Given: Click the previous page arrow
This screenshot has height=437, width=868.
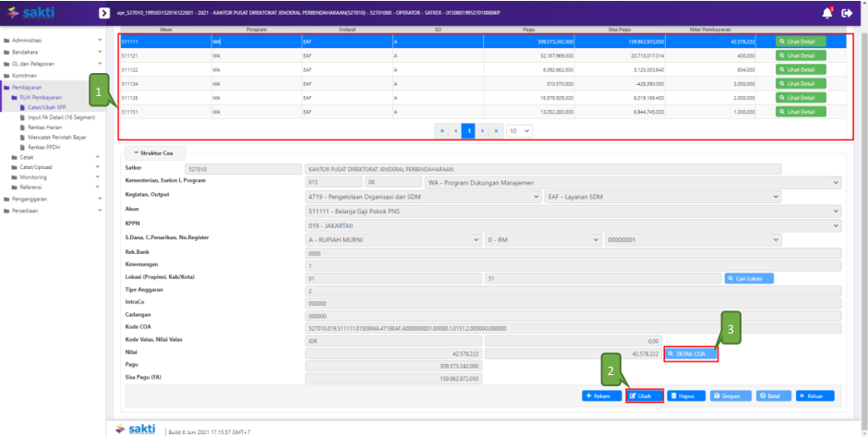Looking at the screenshot, I should 455,131.
